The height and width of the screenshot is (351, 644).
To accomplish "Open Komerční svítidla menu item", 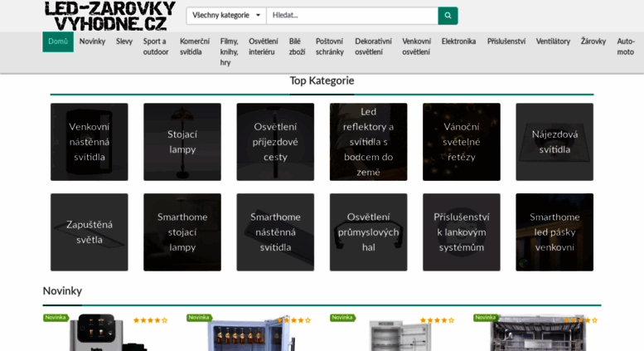I will pyautogui.click(x=194, y=46).
